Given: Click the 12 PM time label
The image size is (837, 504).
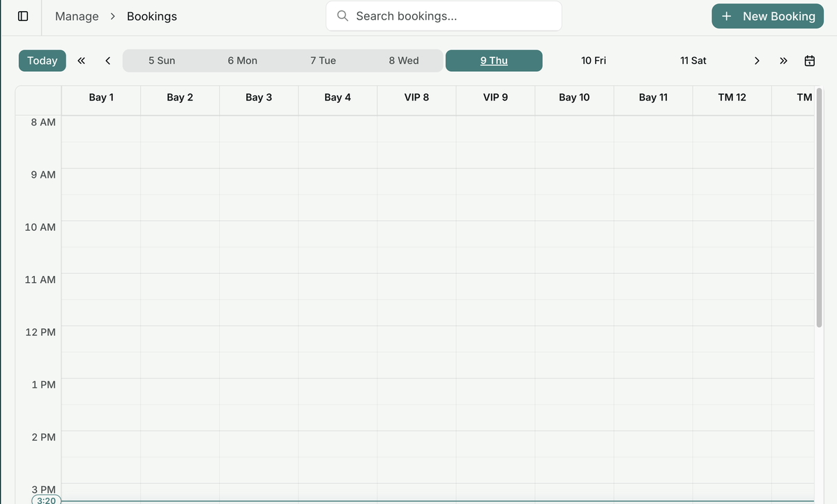Looking at the screenshot, I should pos(40,333).
